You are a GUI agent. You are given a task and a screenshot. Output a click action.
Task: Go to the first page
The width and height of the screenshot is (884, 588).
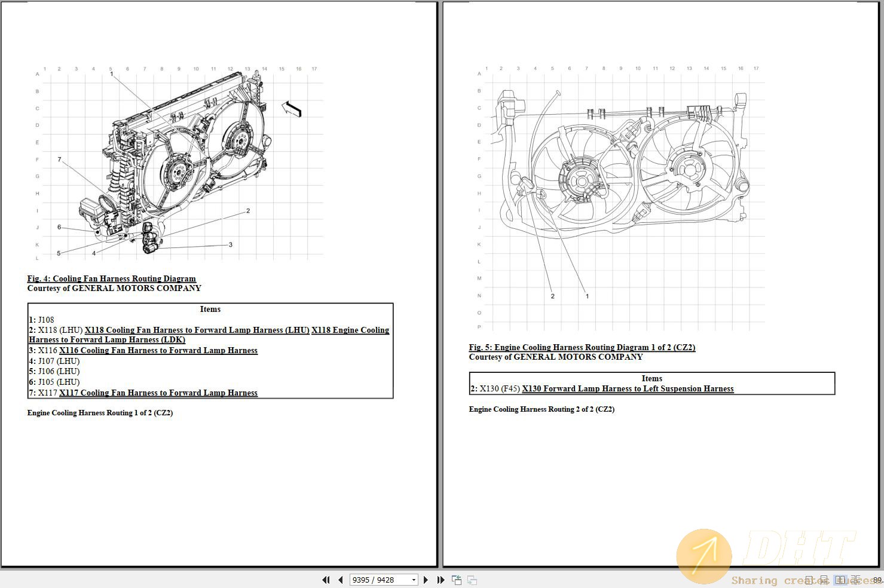[326, 580]
